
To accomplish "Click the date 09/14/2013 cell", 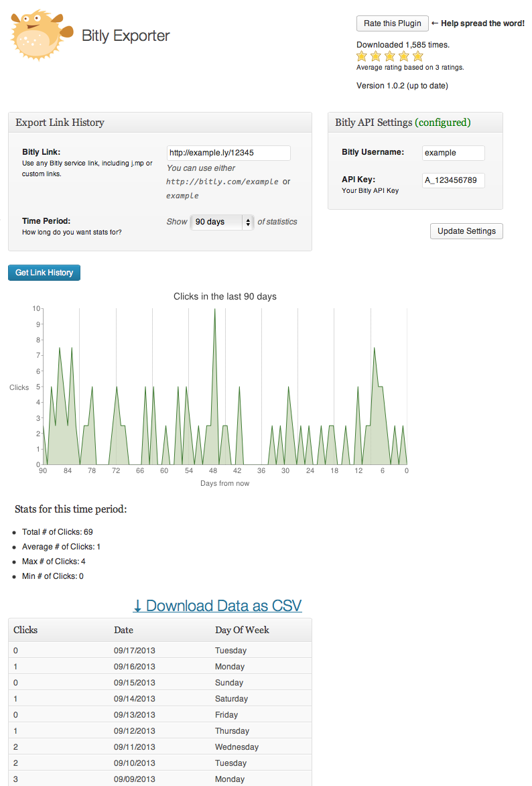I will tap(135, 699).
